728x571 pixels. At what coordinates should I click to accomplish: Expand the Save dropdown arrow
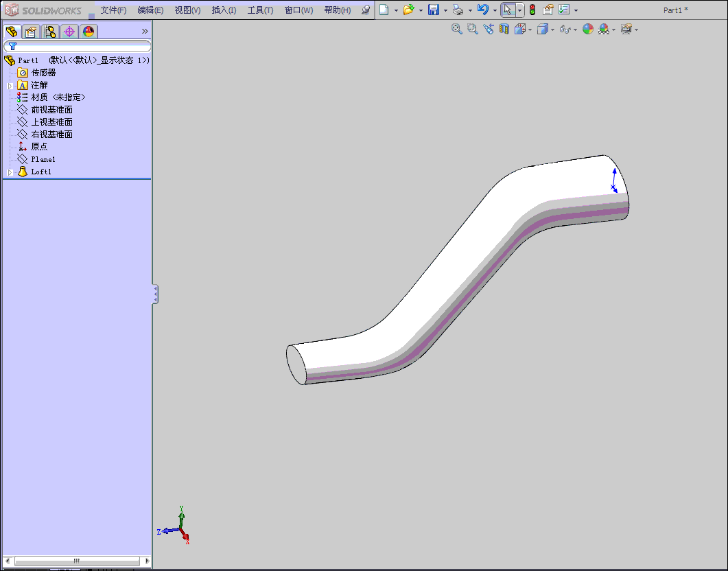[445, 10]
